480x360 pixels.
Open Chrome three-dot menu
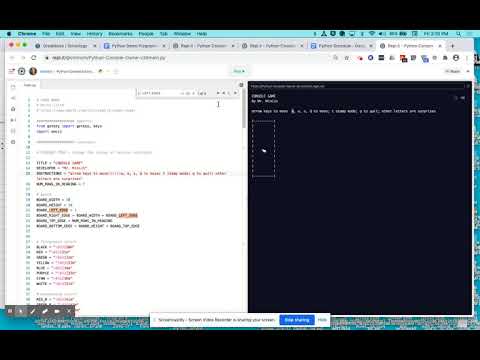point(467,58)
